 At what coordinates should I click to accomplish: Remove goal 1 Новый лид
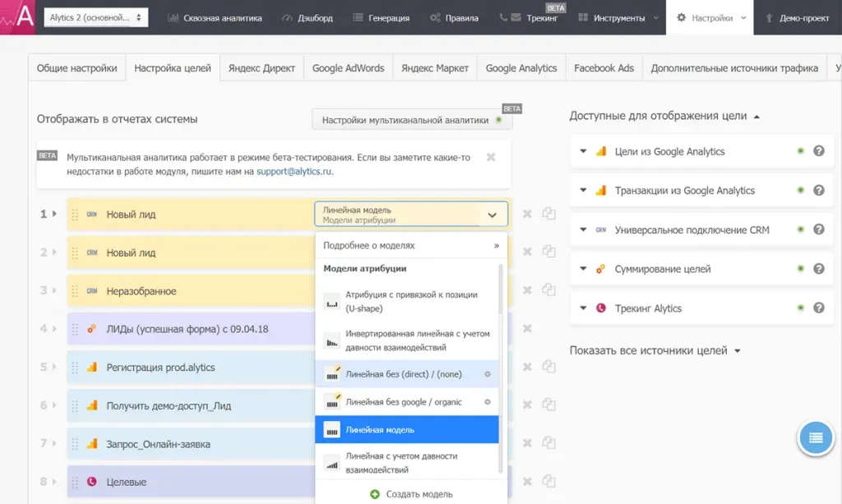pyautogui.click(x=527, y=214)
